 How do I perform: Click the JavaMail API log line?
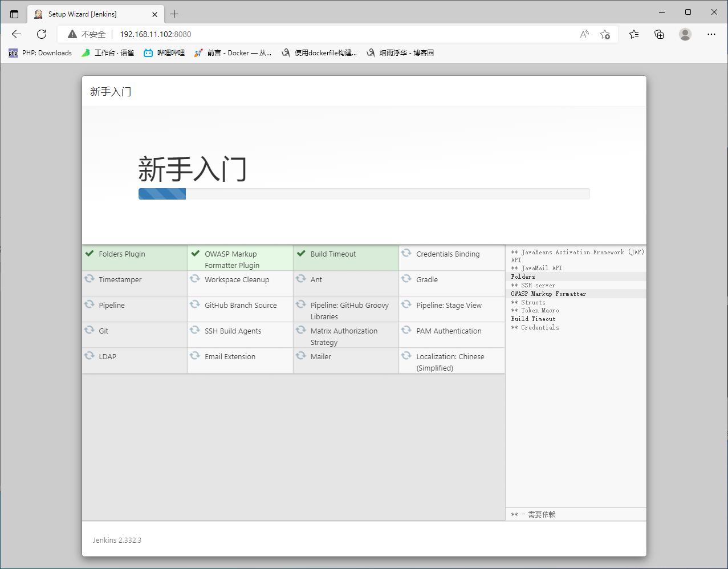(536, 268)
